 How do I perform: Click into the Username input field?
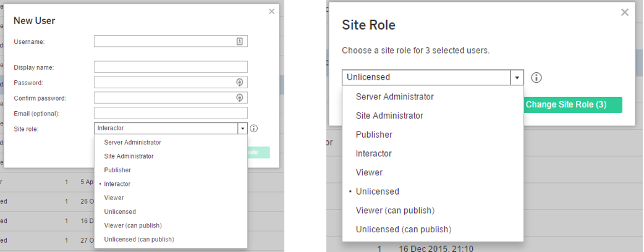click(x=164, y=41)
